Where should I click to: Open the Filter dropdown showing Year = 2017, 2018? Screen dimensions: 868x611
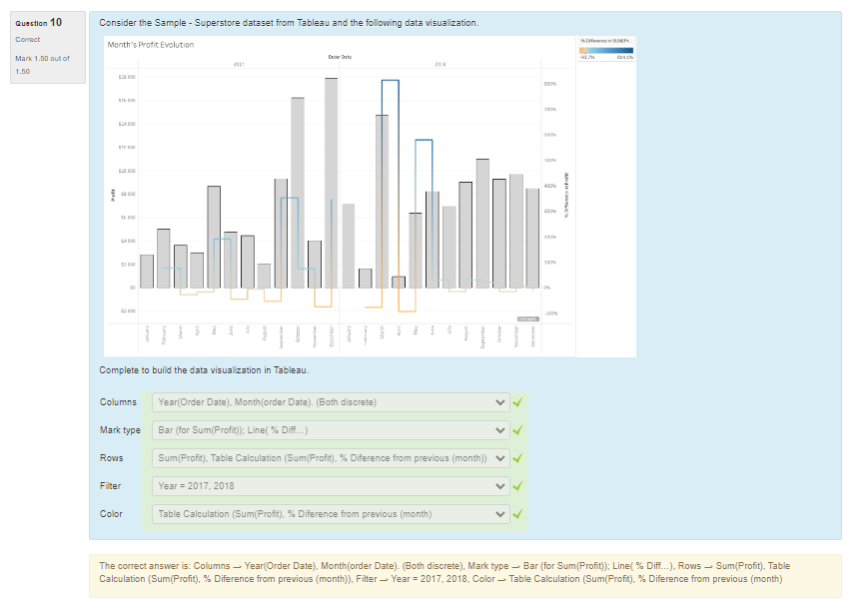(x=331, y=486)
